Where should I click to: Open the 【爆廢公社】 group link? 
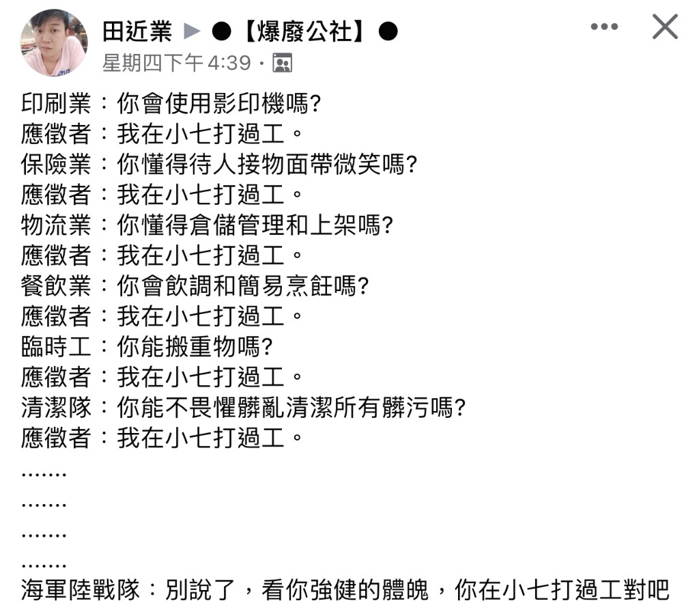[x=304, y=31]
